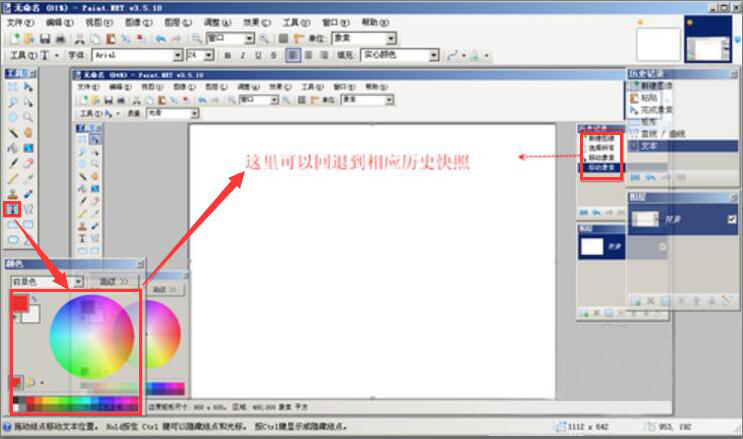Screen dimensions: 743x439
Task: Pick the Move Selection tool
Action: [x=28, y=102]
